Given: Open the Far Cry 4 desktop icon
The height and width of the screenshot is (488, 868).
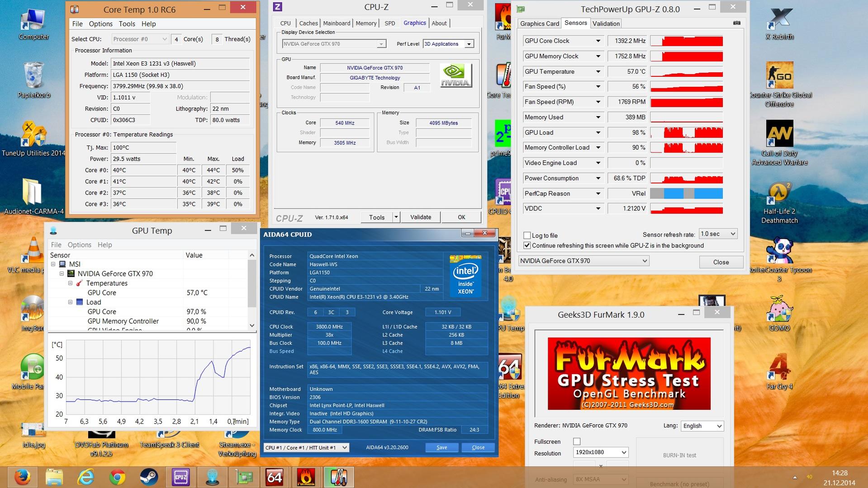Looking at the screenshot, I should tap(779, 372).
